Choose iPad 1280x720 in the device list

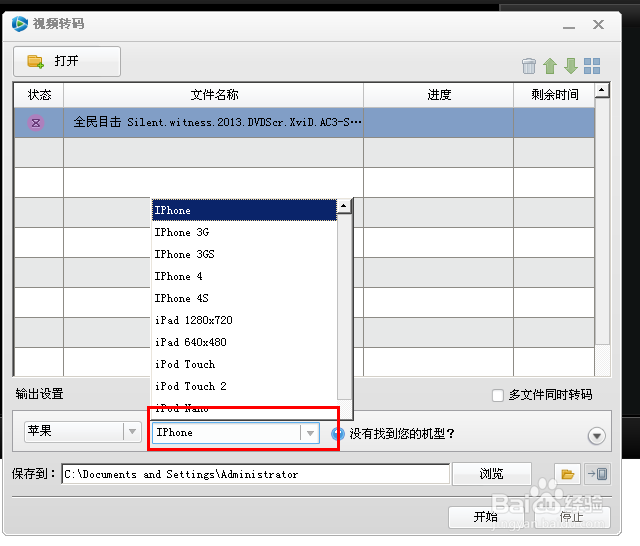point(244,320)
